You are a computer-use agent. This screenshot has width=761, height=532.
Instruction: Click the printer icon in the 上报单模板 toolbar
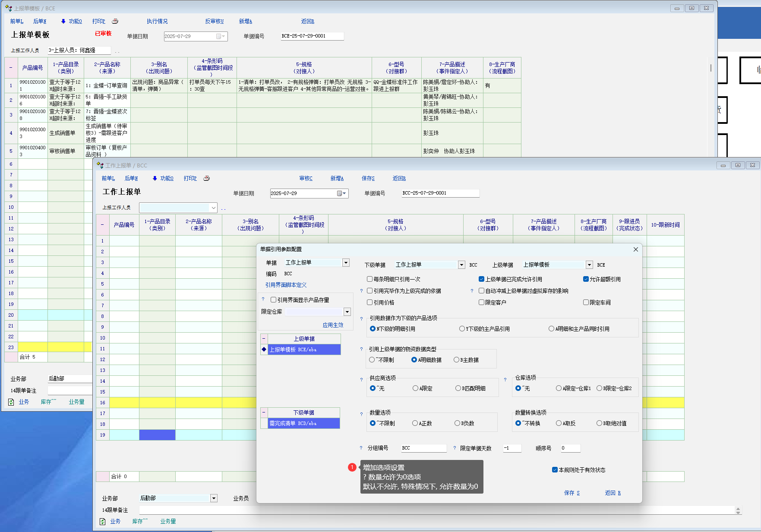[115, 21]
